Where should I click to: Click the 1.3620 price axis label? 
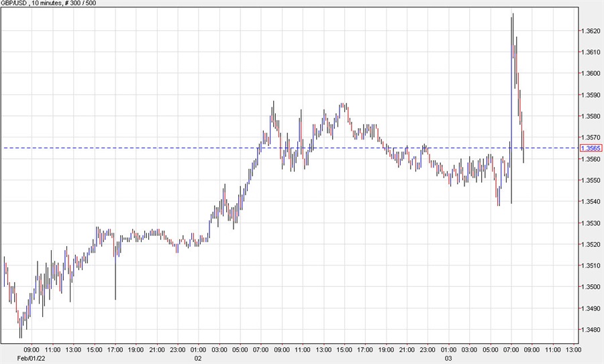[592, 31]
